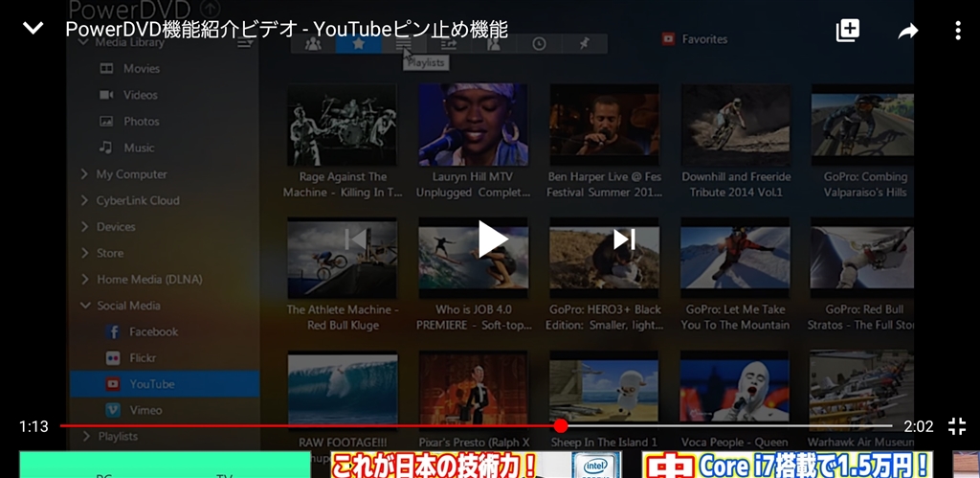Share the video using the arrow icon
The width and height of the screenshot is (980, 478).
point(907,31)
